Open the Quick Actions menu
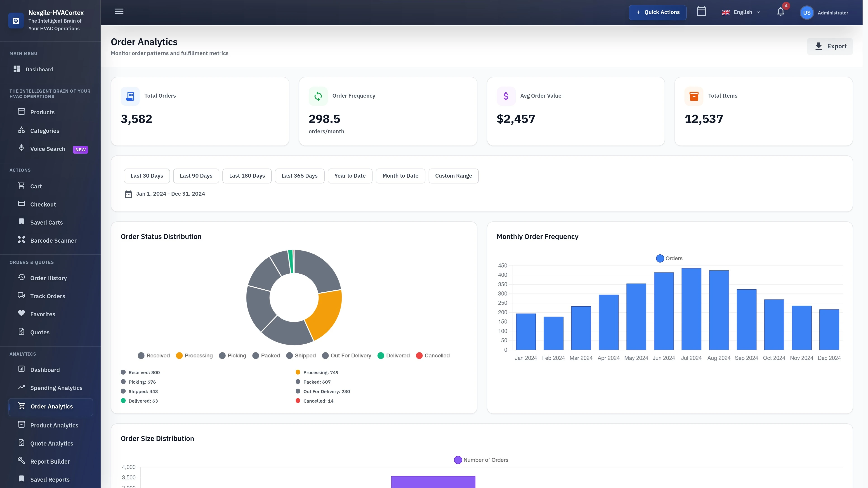Screen dimensions: 868x488 [657, 12]
